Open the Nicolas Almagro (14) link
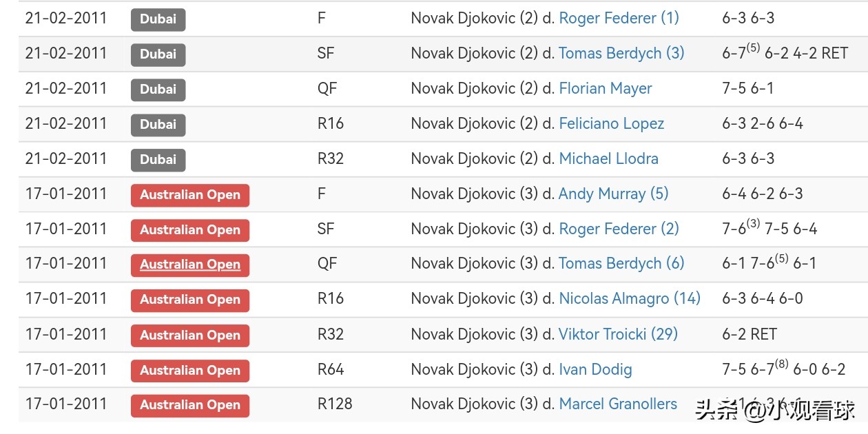Viewport: 868px width, 434px height. click(629, 299)
